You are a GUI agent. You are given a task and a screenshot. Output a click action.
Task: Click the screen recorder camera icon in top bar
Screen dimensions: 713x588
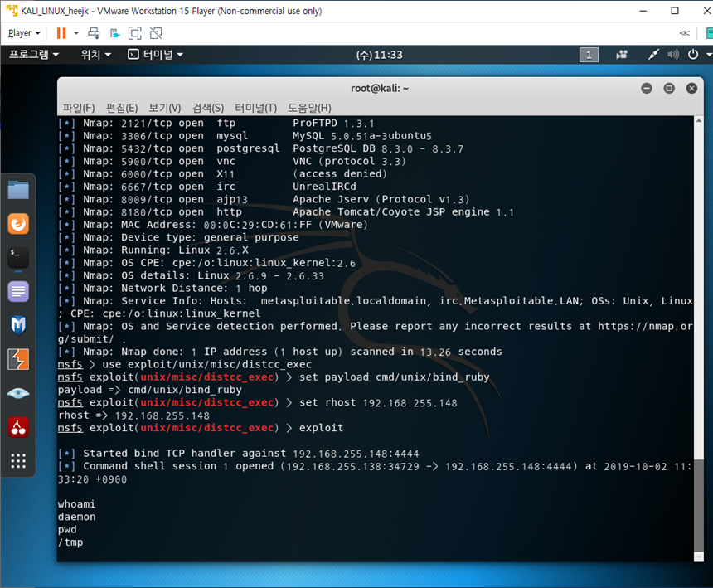click(x=622, y=55)
